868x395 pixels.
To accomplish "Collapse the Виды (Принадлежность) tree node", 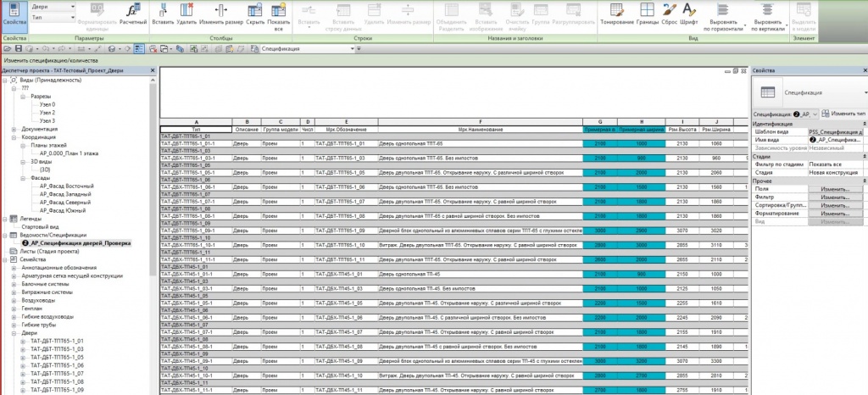I will pyautogui.click(x=5, y=81).
